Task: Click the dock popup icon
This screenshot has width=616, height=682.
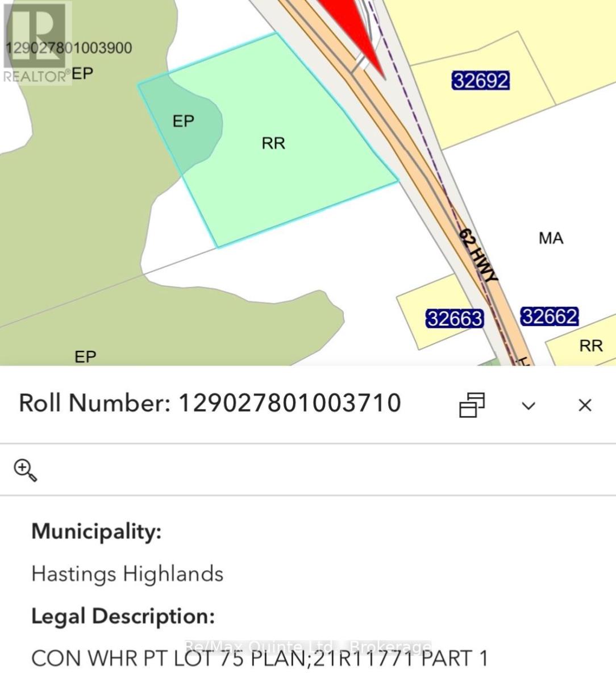Action: 472,405
